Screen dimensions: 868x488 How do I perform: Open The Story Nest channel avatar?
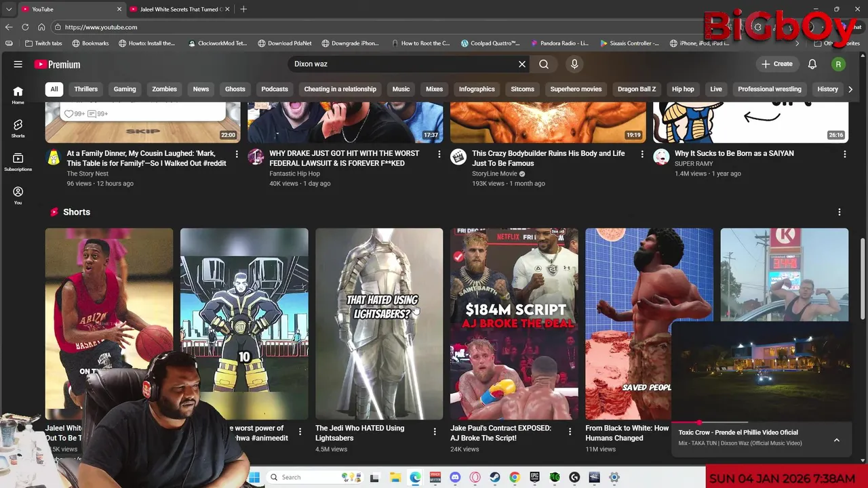[54, 157]
